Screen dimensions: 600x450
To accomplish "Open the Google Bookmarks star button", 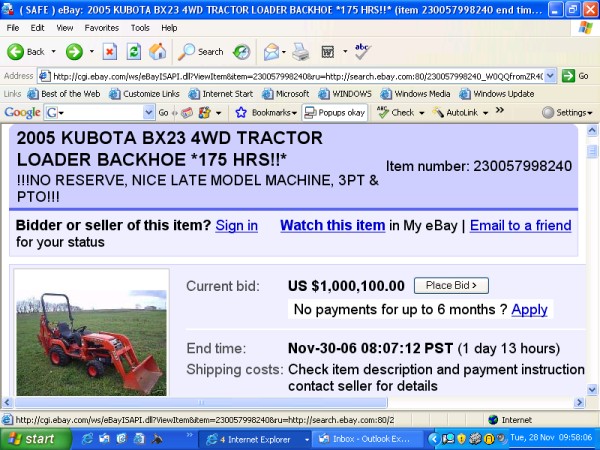I will (x=266, y=112).
